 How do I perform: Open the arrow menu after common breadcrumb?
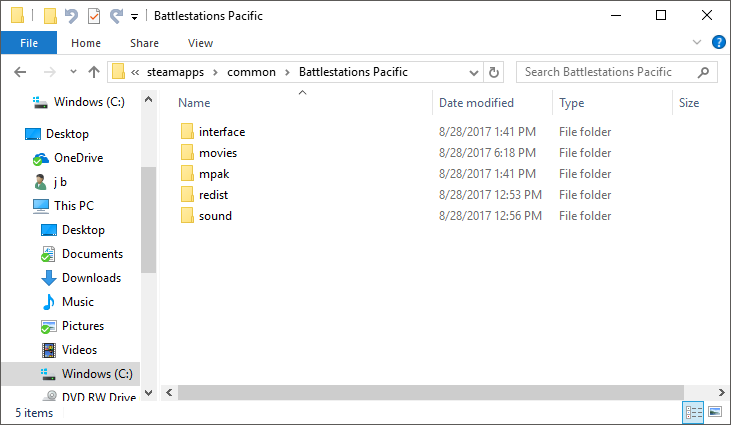point(287,72)
